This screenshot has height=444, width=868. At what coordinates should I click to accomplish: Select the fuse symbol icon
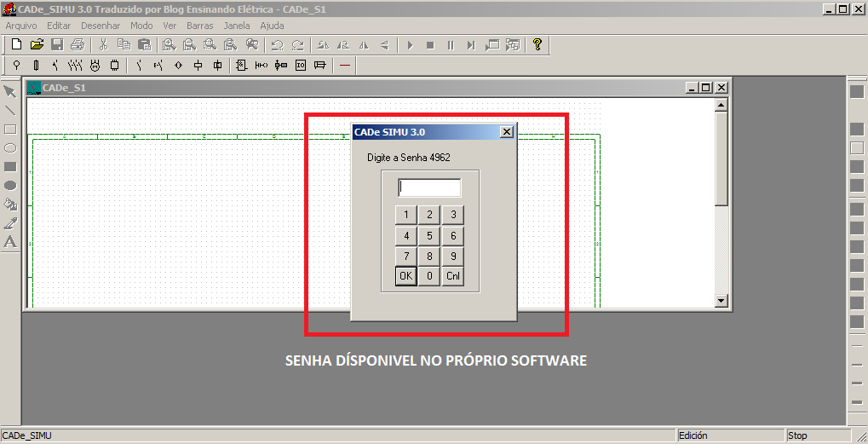[36, 66]
